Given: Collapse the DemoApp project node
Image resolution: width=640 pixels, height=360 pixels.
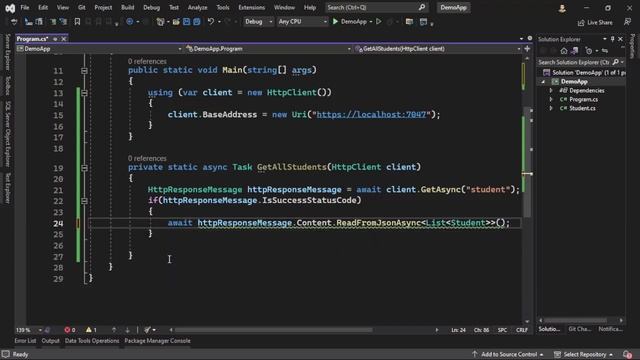Looking at the screenshot, I should pyautogui.click(x=543, y=82).
